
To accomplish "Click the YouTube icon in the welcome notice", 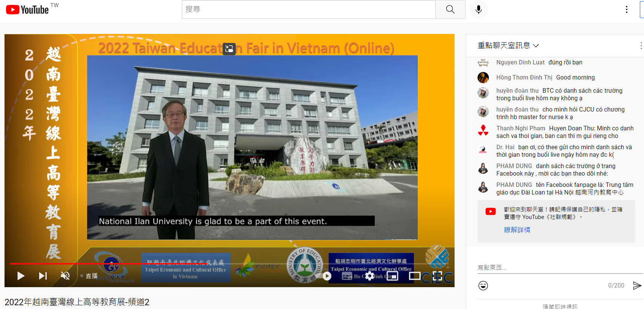I will [x=490, y=211].
